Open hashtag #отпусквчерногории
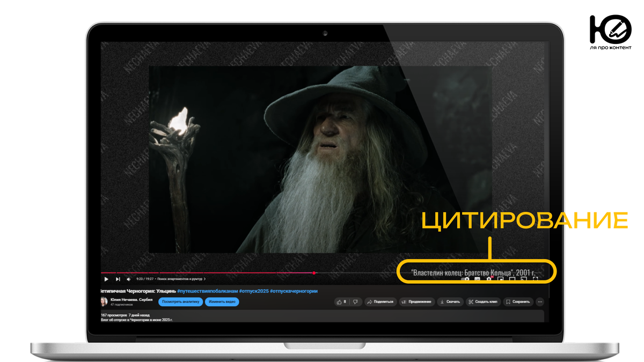The image size is (644, 362). click(294, 291)
